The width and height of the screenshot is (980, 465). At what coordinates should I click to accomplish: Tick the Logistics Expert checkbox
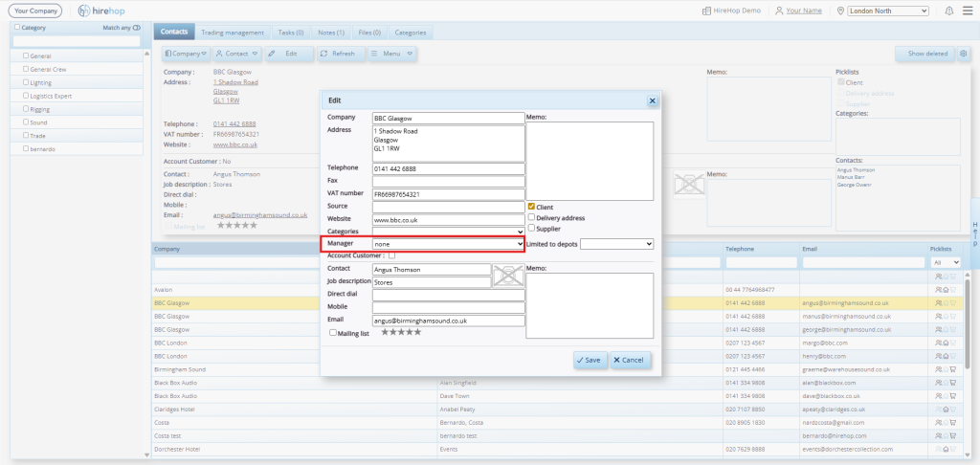click(x=26, y=96)
